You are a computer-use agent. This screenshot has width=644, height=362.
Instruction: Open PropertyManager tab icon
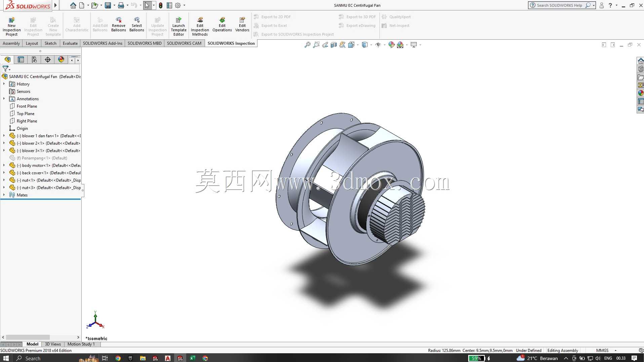coord(21,60)
